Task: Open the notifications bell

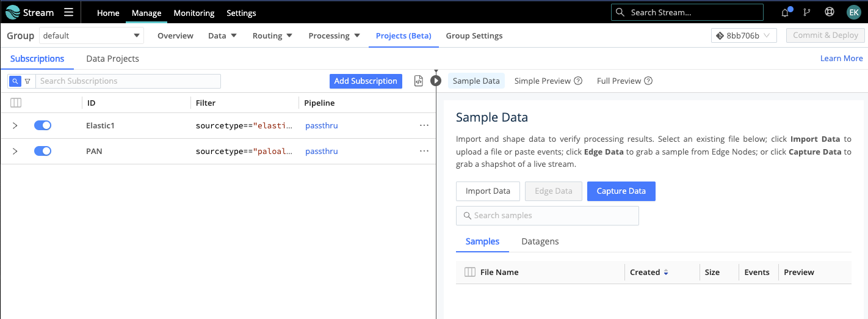Action: coord(785,12)
